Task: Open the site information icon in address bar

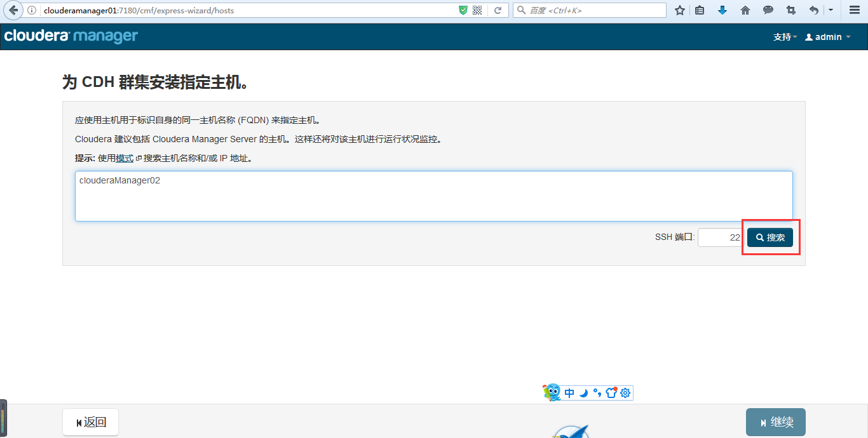Action: coord(32,10)
